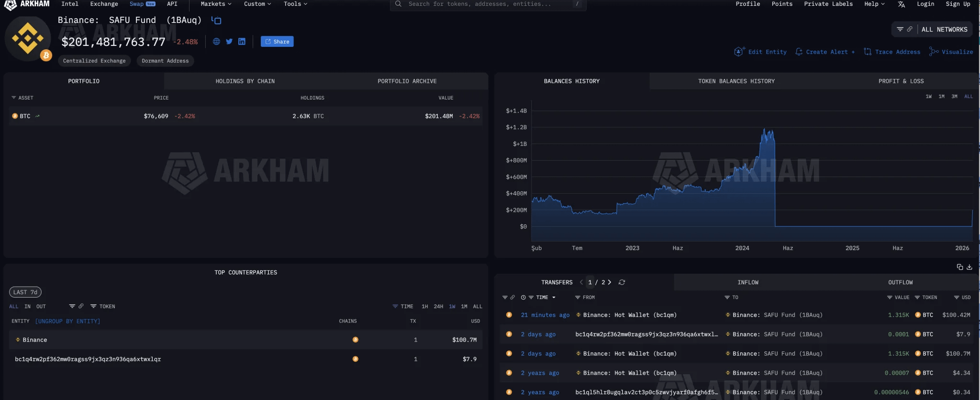Filter Top Counterparties by TOKEN

(103, 306)
